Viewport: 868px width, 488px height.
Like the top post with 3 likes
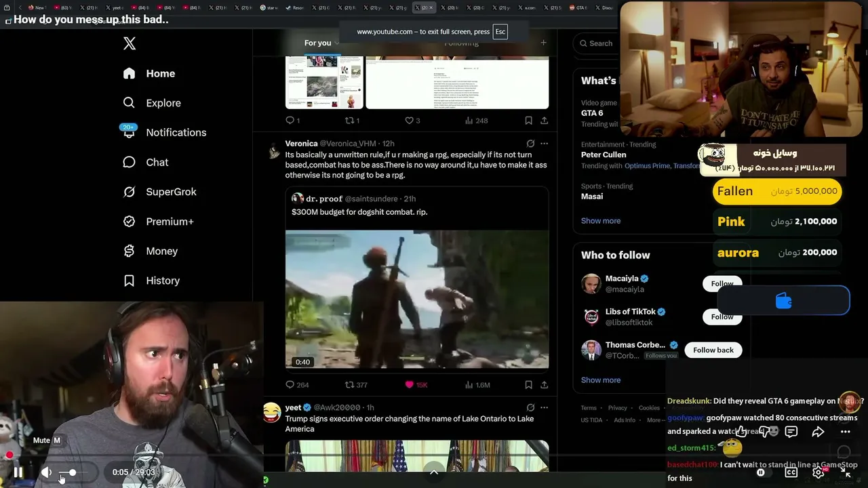coord(412,121)
